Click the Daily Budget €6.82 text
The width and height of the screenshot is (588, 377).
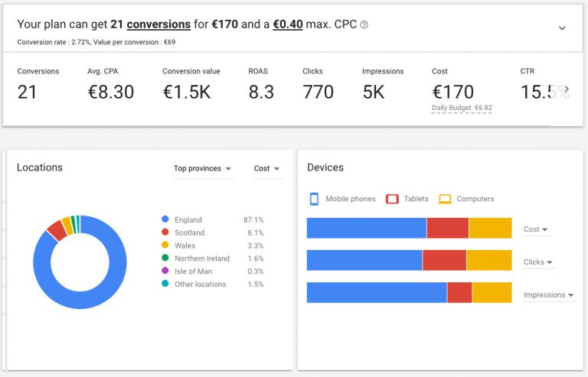tap(462, 109)
